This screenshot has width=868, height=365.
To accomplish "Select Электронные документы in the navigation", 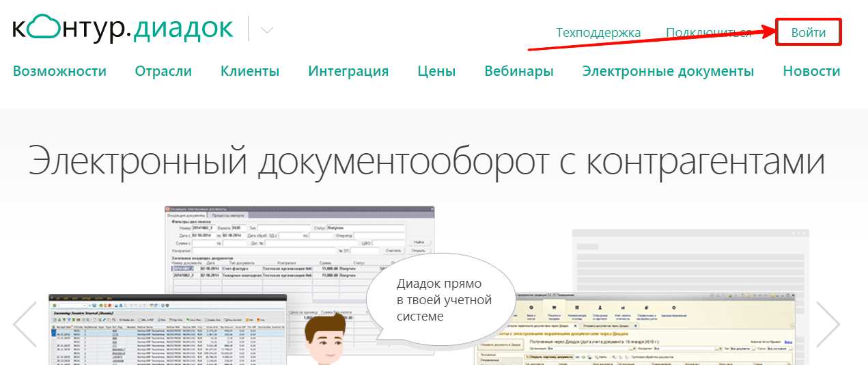I will tap(668, 71).
